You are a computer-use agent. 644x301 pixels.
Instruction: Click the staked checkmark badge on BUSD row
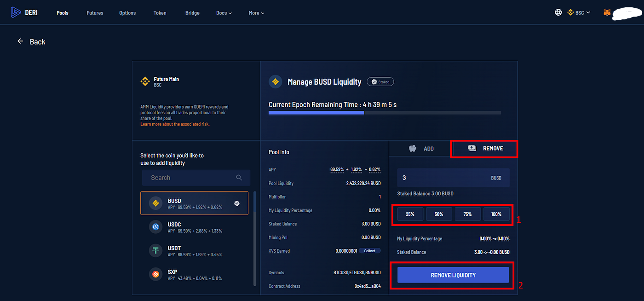click(x=237, y=203)
